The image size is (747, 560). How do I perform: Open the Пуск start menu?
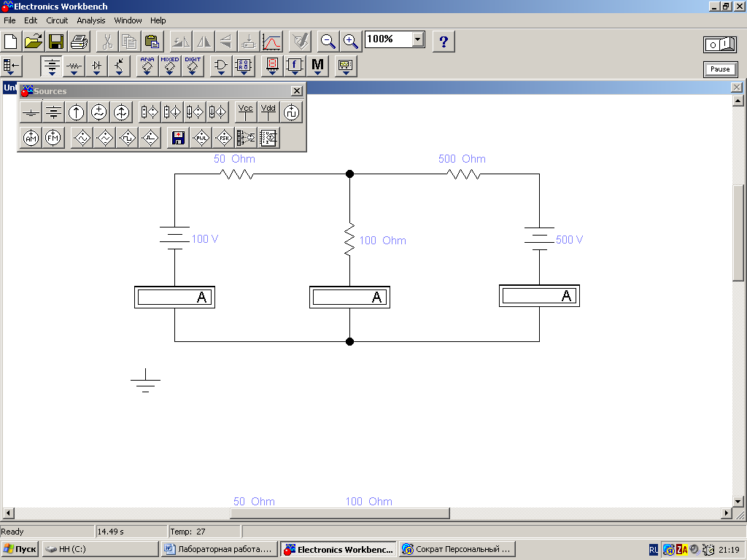(x=20, y=549)
